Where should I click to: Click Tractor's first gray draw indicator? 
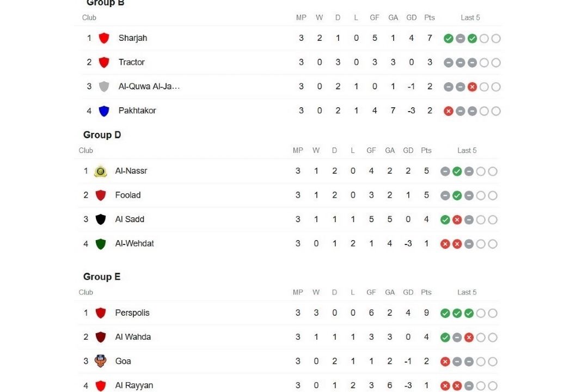(x=449, y=63)
